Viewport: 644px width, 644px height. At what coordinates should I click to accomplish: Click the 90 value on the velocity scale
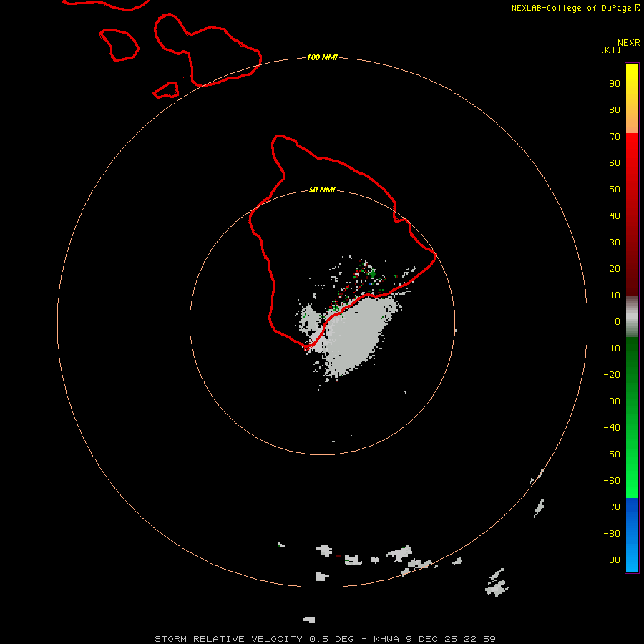(615, 84)
